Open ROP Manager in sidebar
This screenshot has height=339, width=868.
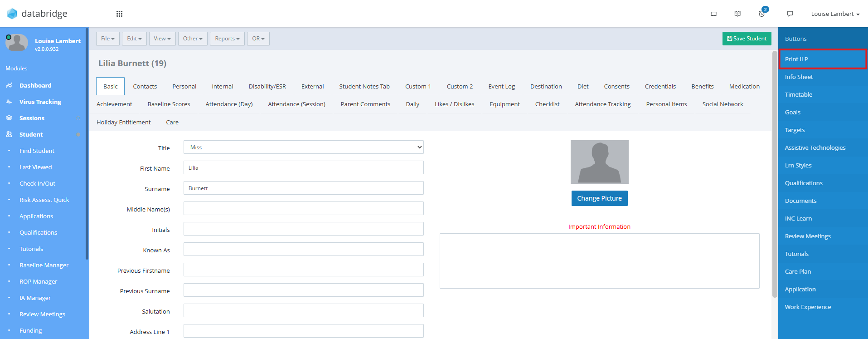point(38,281)
